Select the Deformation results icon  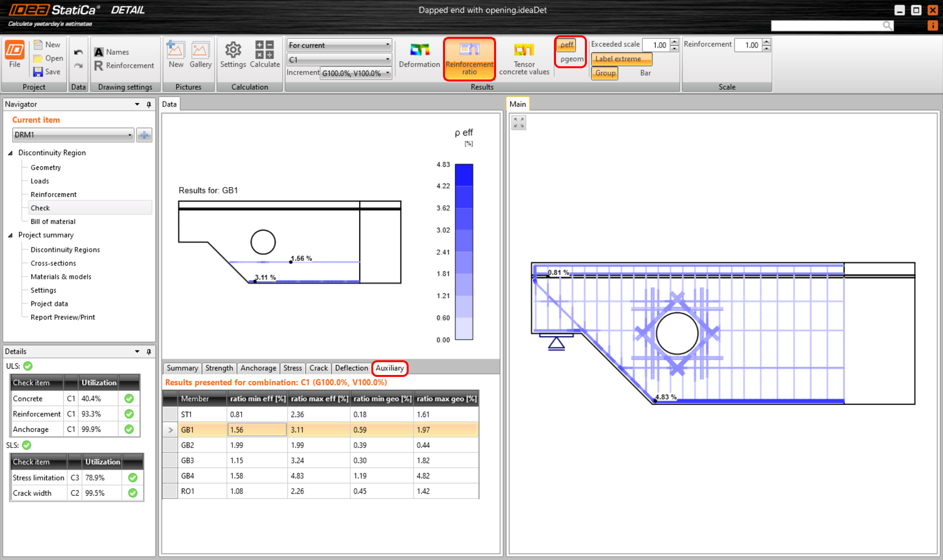point(419,54)
